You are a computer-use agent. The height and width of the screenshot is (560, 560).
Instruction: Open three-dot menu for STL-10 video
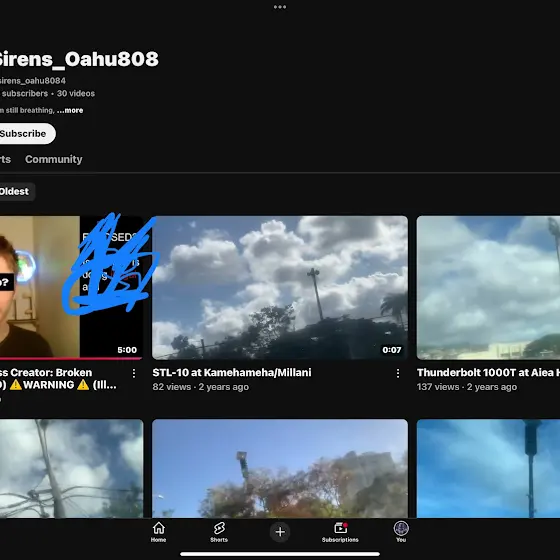(x=398, y=374)
